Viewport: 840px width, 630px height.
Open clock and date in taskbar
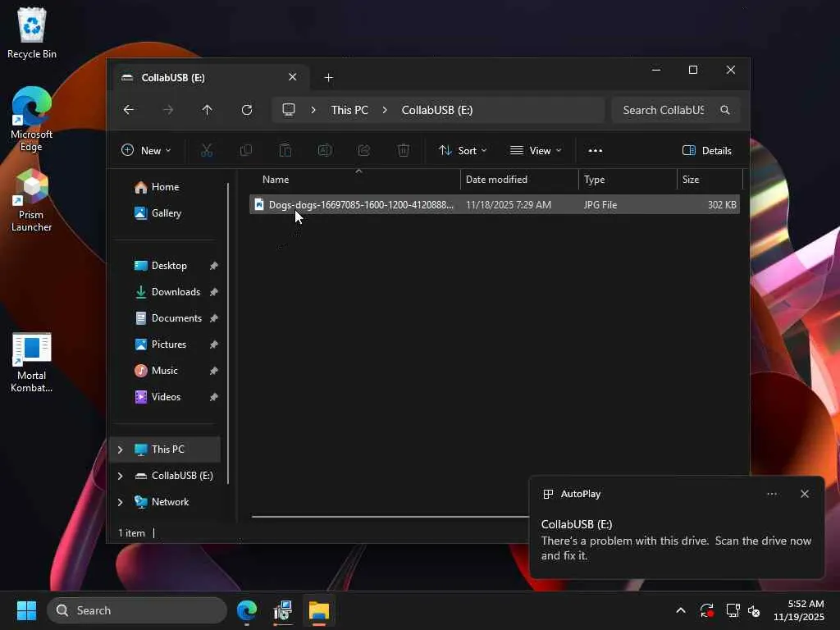pos(799,610)
